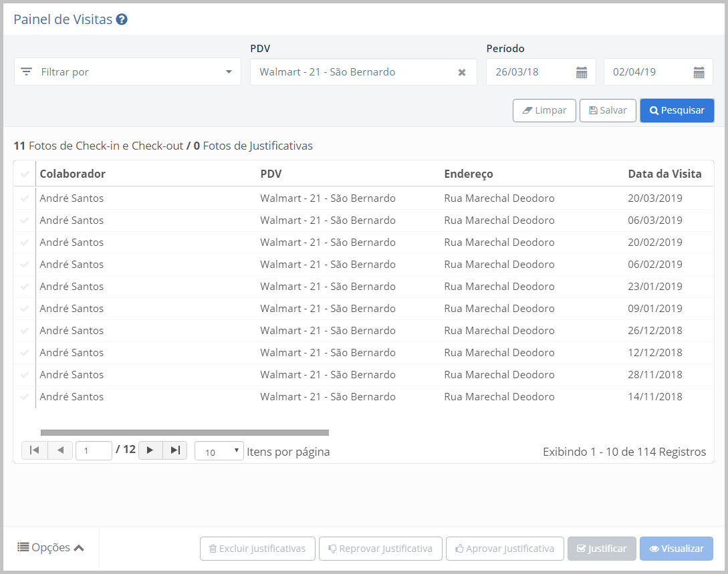Select the row dated 06/03/2019
The image size is (728, 574).
pos(25,221)
